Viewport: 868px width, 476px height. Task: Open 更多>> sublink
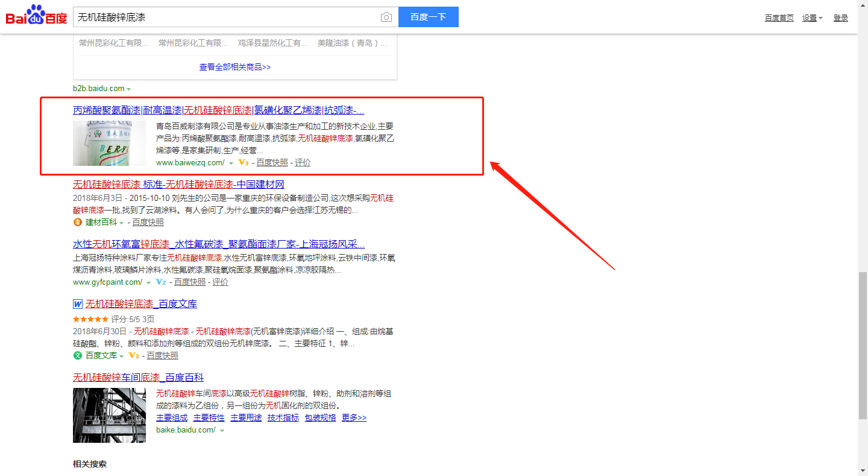pyautogui.click(x=354, y=417)
